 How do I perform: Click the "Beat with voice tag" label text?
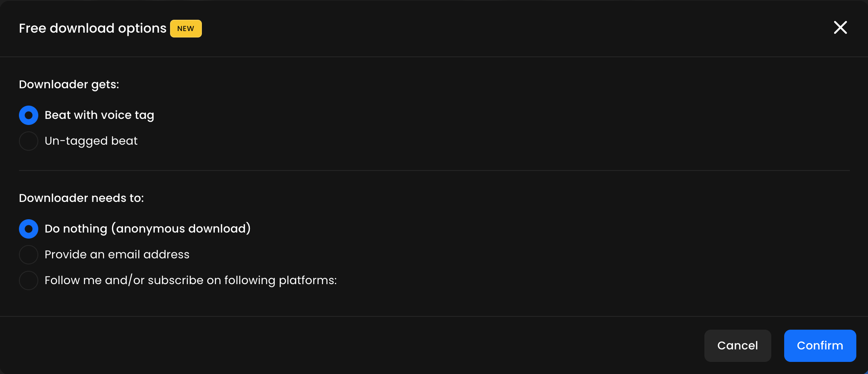tap(99, 115)
